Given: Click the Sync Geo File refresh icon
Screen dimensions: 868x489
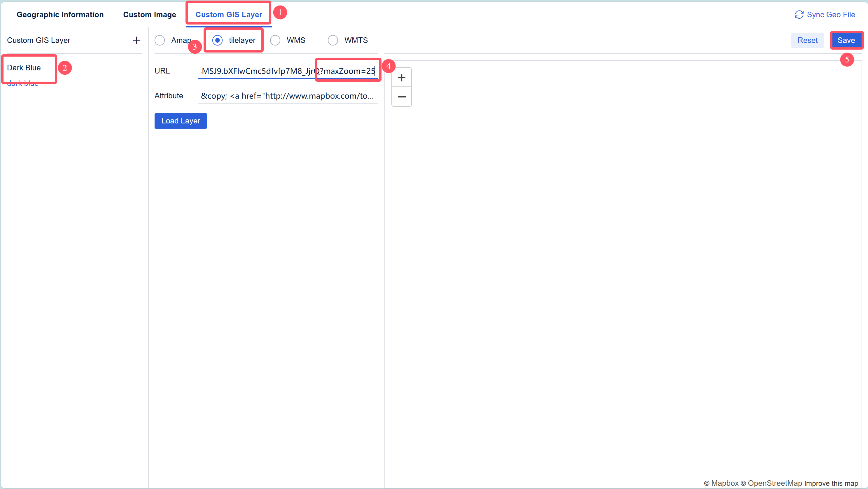Looking at the screenshot, I should [x=799, y=15].
